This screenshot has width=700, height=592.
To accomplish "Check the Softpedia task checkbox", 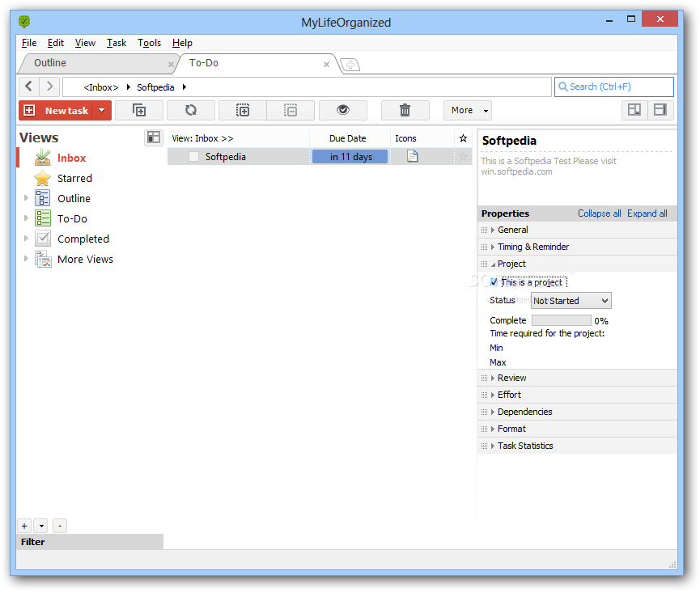I will [193, 157].
